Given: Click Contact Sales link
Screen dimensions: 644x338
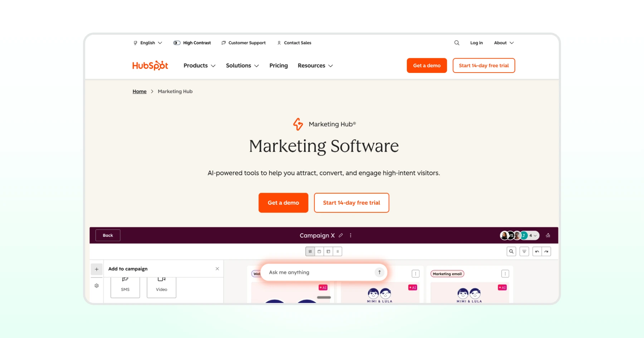Looking at the screenshot, I should pos(294,43).
